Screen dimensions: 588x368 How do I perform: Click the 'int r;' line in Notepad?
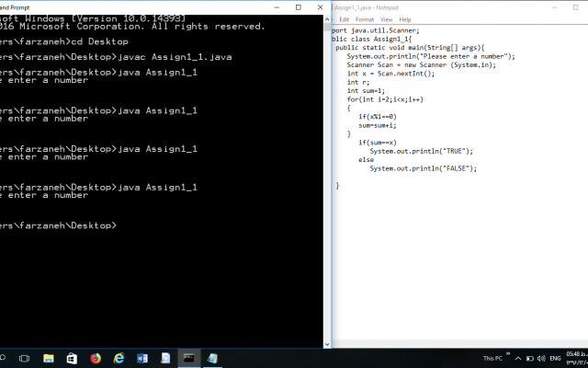(358, 82)
